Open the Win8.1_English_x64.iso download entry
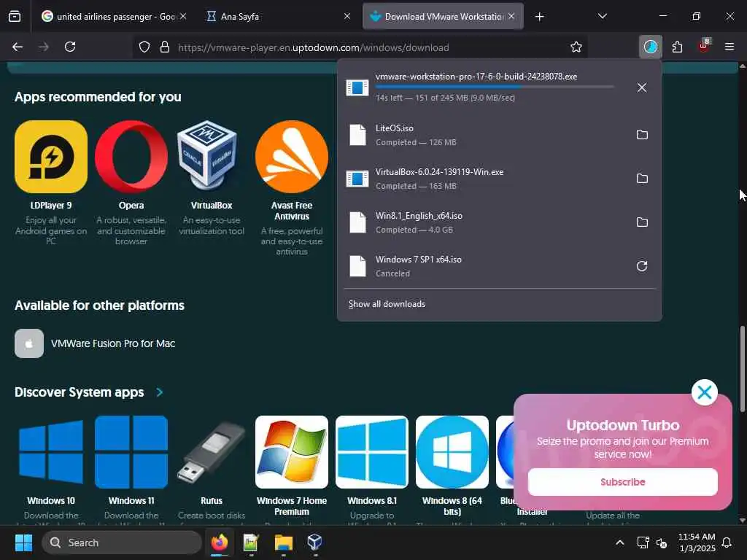This screenshot has height=560, width=747. pos(499,222)
